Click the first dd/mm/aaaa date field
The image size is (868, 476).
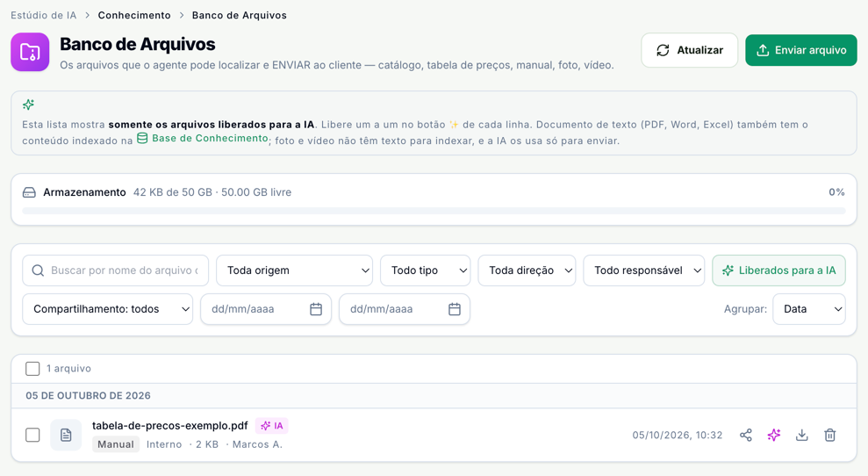[x=266, y=309]
